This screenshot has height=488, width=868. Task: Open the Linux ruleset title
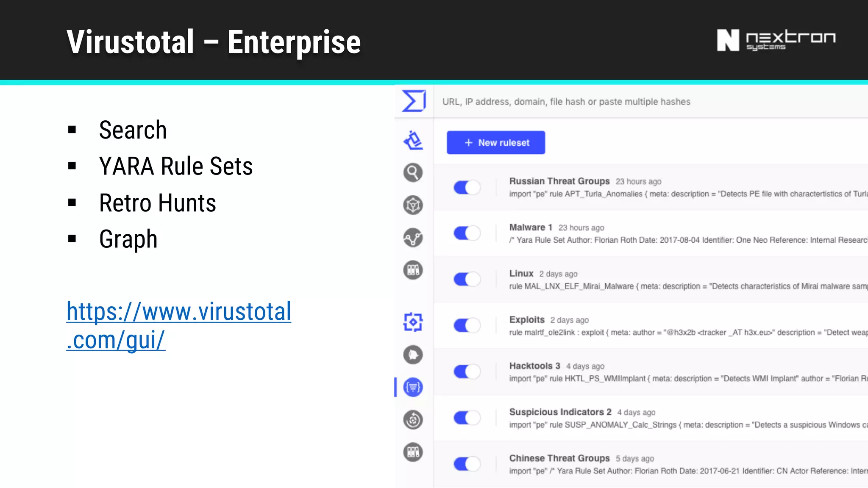coord(521,274)
